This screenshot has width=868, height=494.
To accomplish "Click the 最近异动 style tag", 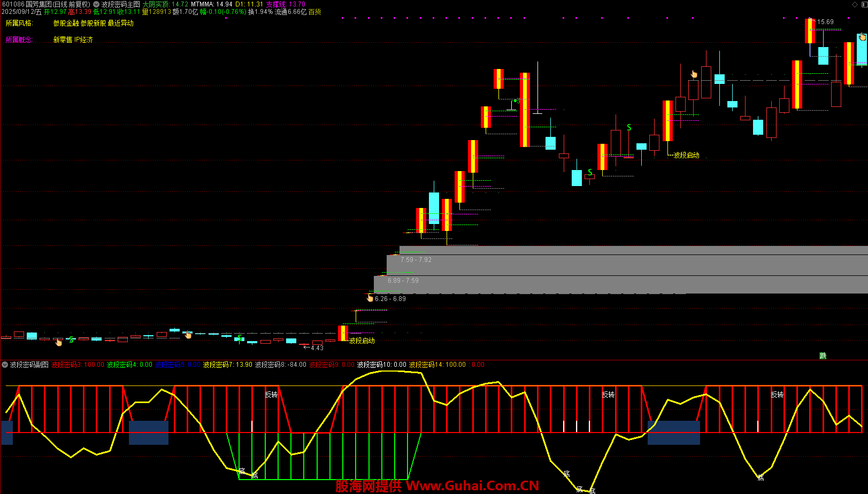I will click(121, 23).
